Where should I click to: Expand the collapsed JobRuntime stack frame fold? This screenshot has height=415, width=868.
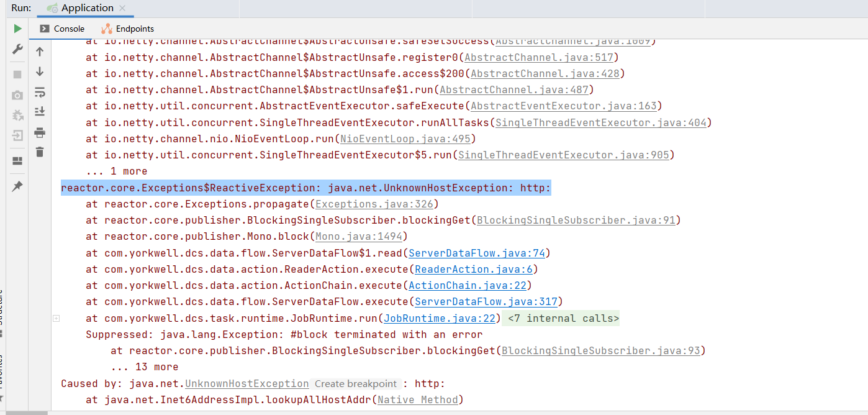coord(56,318)
